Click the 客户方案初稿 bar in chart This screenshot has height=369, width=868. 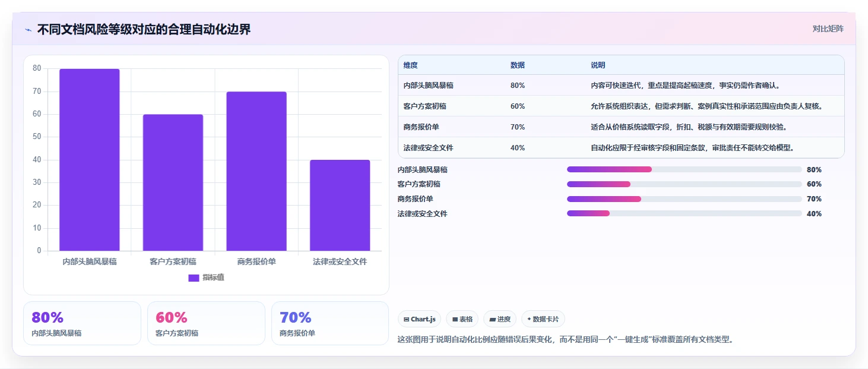173,182
